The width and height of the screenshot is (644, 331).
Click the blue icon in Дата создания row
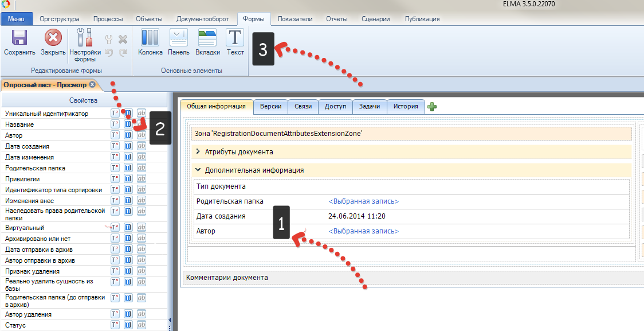[x=129, y=146]
